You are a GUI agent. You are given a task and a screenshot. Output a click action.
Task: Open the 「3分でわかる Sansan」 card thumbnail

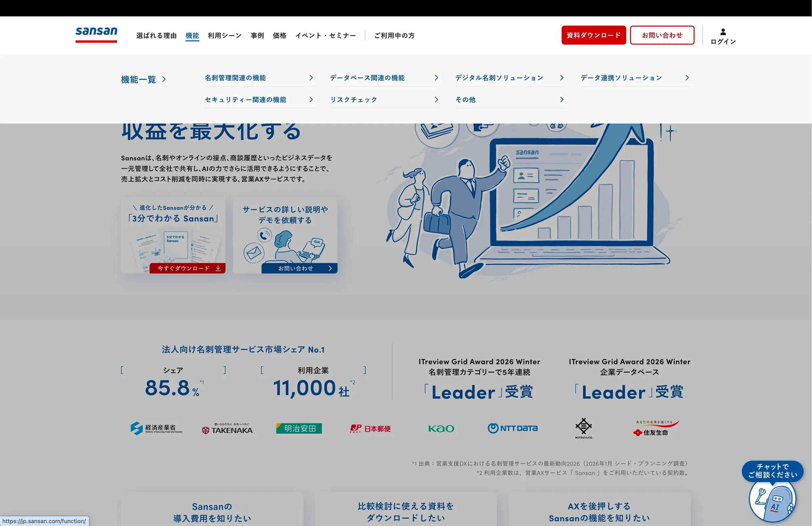173,236
